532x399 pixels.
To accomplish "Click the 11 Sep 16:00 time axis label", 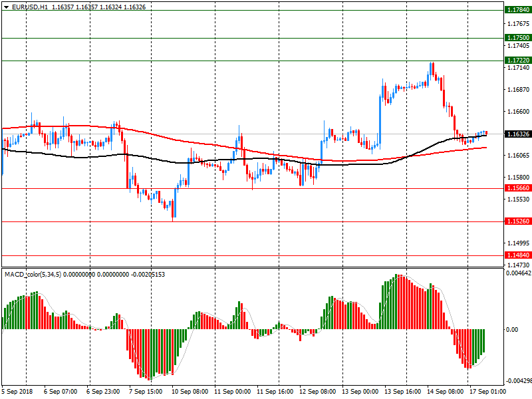I will [275, 392].
